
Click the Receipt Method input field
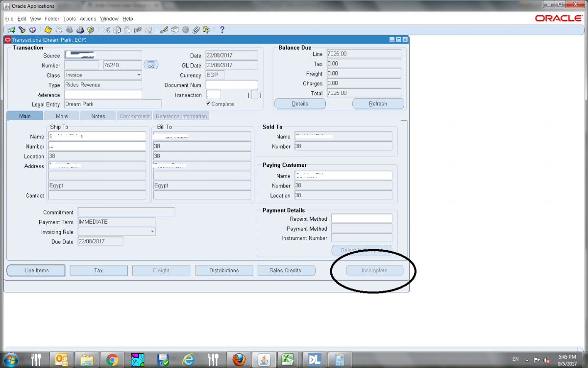pyautogui.click(x=362, y=219)
